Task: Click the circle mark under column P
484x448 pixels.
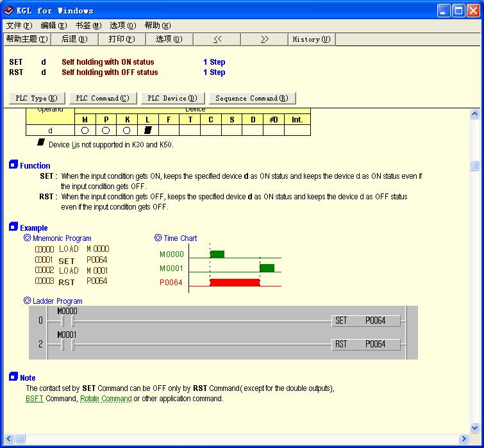Action: [x=106, y=131]
